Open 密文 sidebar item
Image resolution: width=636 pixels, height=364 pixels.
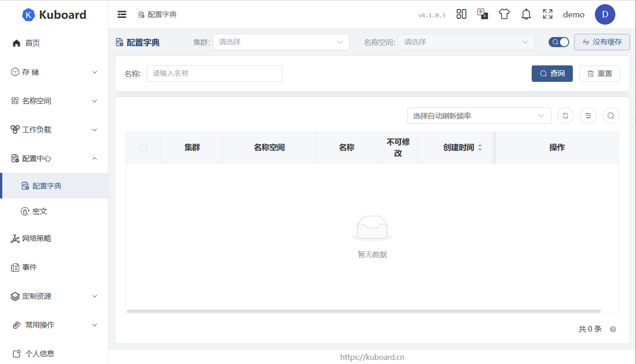(x=54, y=211)
